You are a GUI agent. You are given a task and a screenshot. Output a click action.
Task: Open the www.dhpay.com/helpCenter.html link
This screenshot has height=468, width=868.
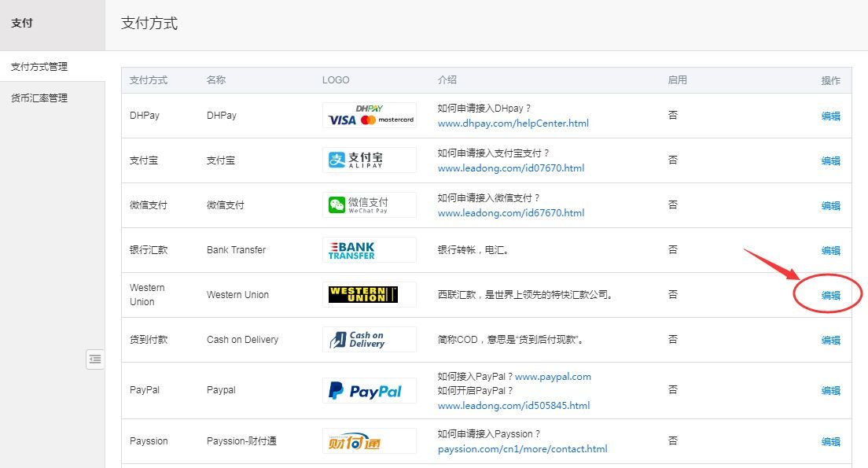(513, 123)
